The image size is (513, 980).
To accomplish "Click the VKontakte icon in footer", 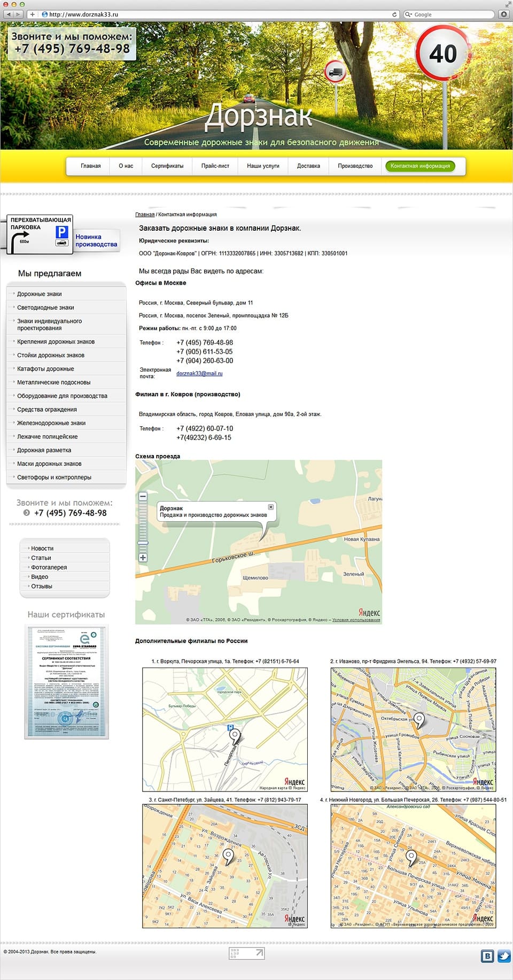I will 487,956.
